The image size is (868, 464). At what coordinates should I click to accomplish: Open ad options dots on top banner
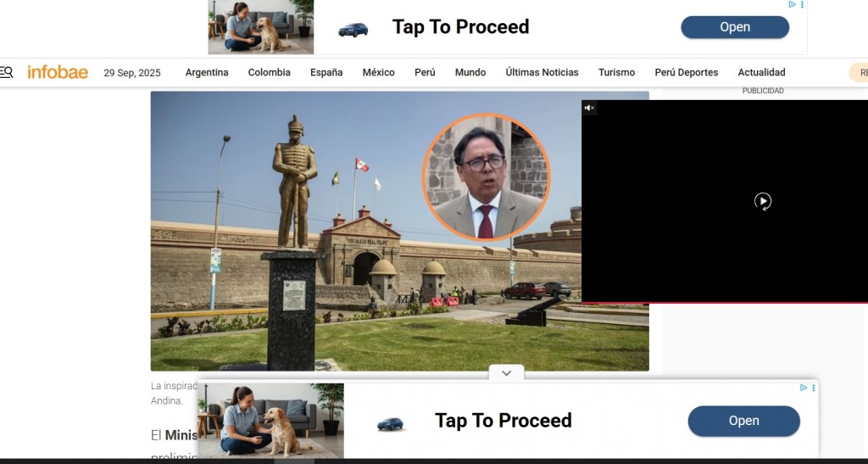point(802,4)
